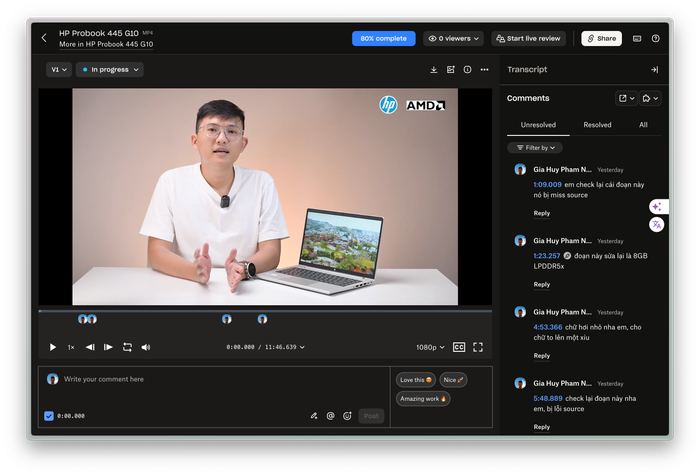
Task: Open the comments tag dropdown
Action: (x=650, y=98)
